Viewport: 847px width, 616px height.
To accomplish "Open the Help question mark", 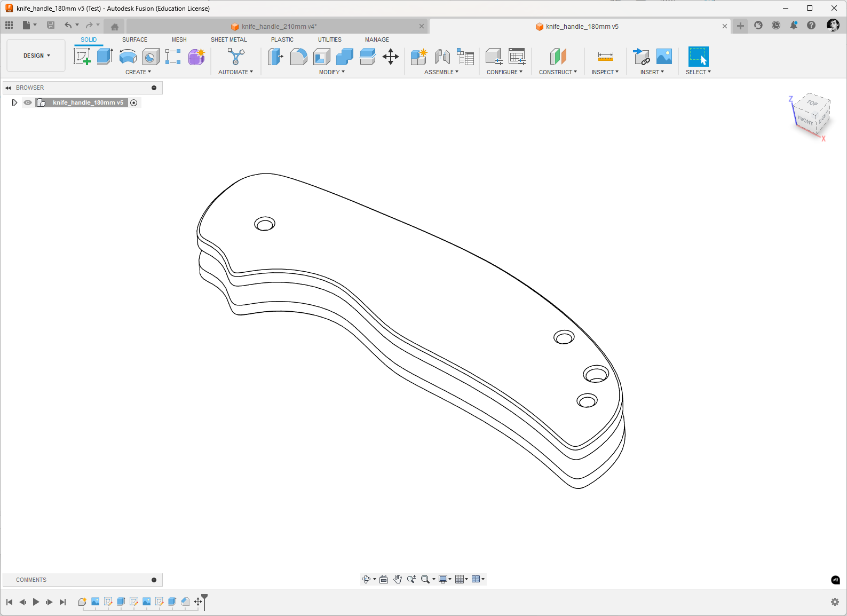I will [811, 25].
